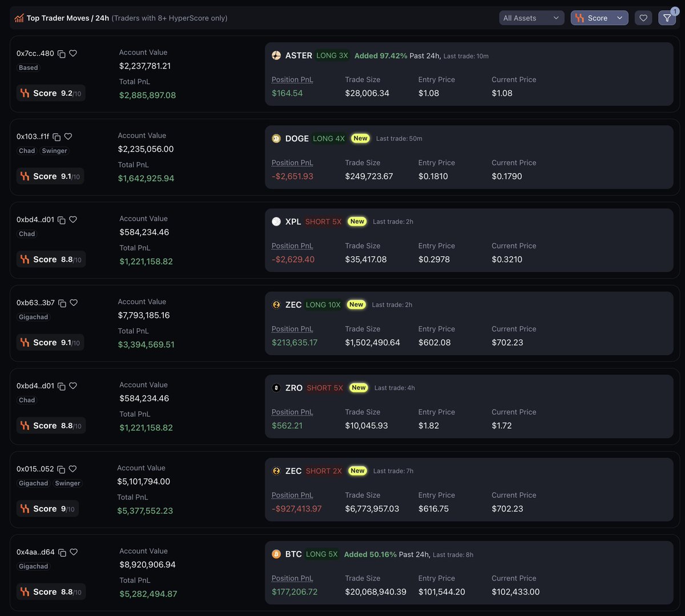The height and width of the screenshot is (616, 685).
Task: Open the filter icon with badge
Action: point(667,18)
